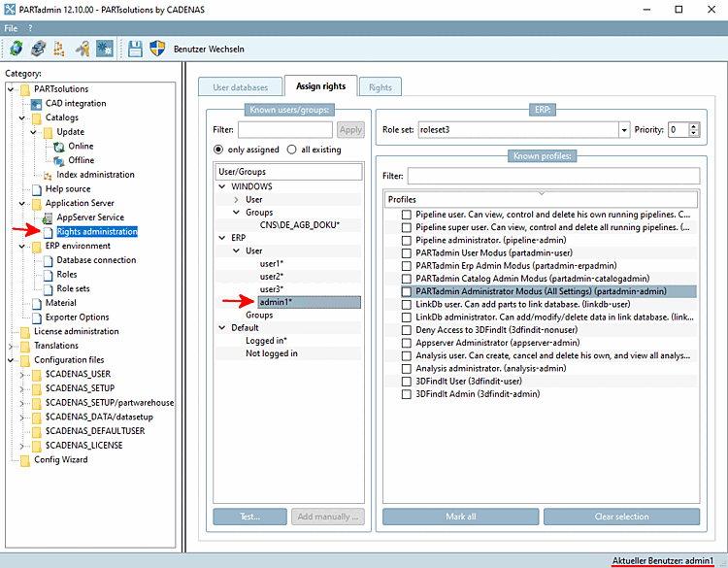728x568 pixels.
Task: Click the orange tree structure toolbar icon
Action: (59, 49)
